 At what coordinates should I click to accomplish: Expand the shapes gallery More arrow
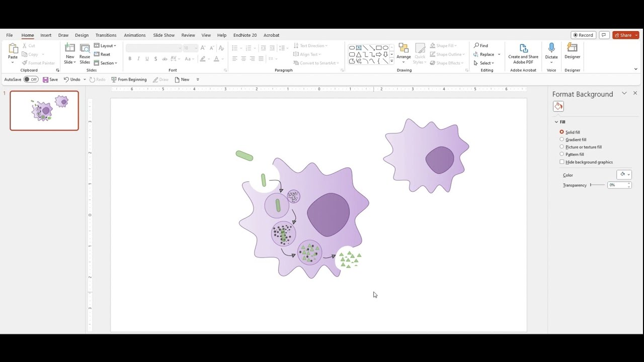click(392, 61)
